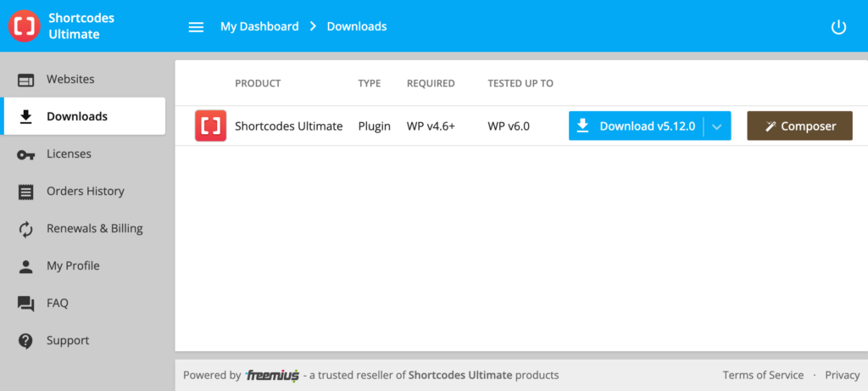Click the FAQ chat bubble icon

26,304
